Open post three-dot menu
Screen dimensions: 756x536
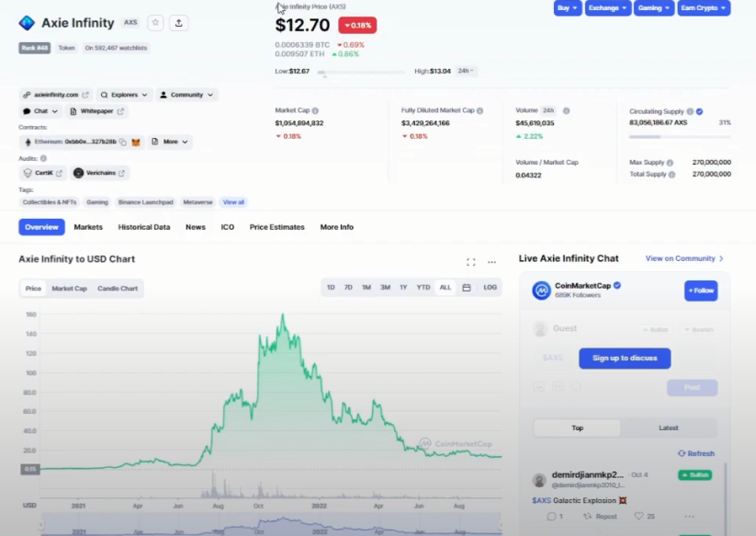pos(690,516)
